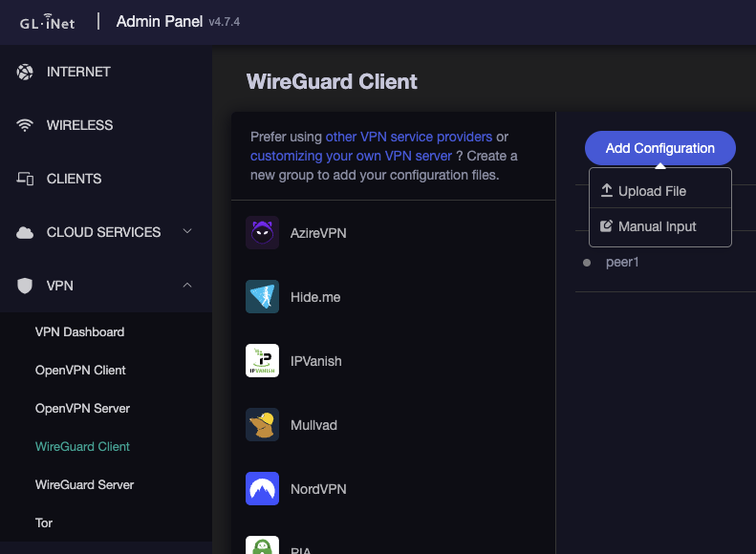Open the Tor page
This screenshot has width=756, height=554.
(44, 523)
